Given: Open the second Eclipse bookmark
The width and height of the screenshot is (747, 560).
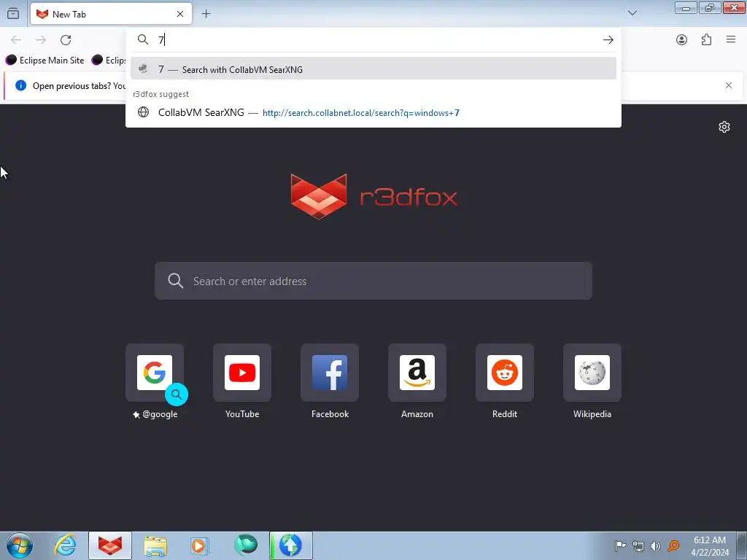Looking at the screenshot, I should coord(109,60).
